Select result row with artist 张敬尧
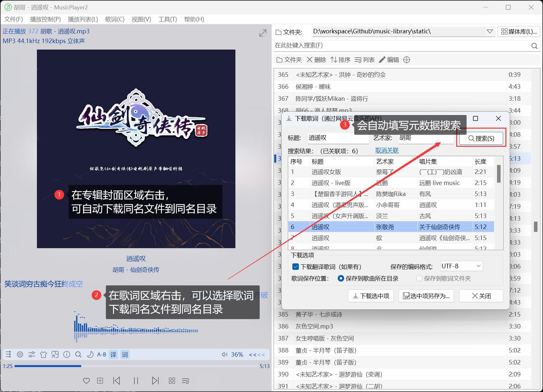This screenshot has width=543, height=392. [x=391, y=227]
